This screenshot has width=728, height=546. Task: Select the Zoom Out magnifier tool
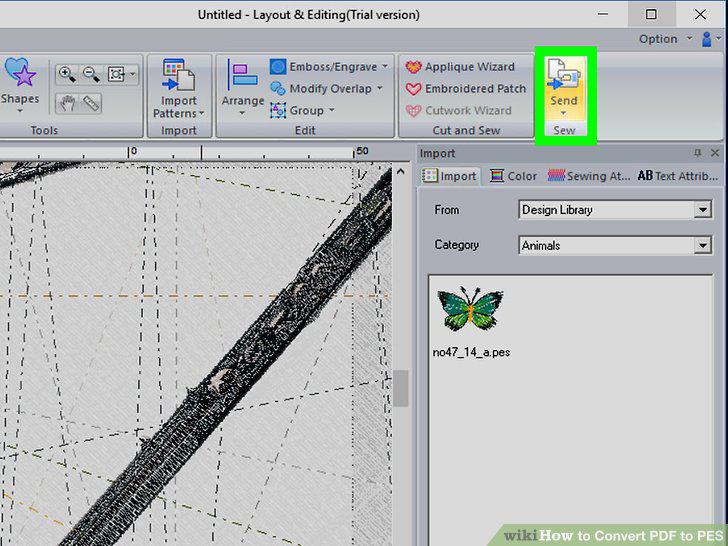point(91,74)
